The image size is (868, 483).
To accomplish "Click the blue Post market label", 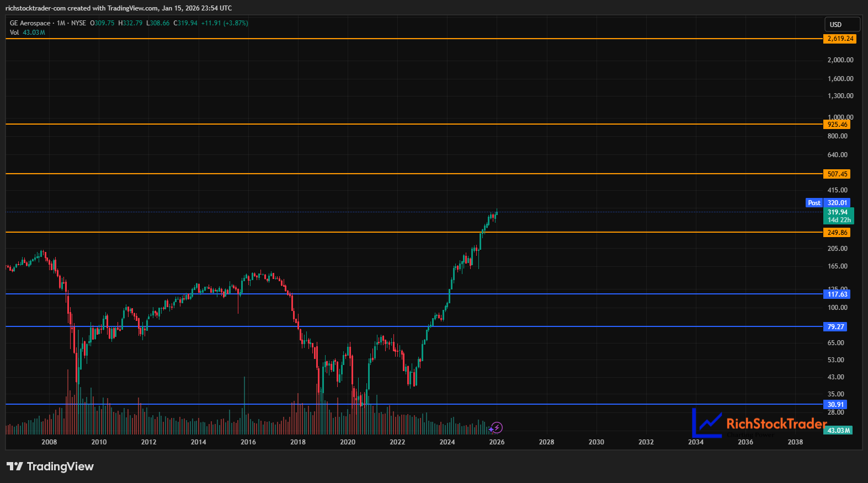I will pos(814,203).
